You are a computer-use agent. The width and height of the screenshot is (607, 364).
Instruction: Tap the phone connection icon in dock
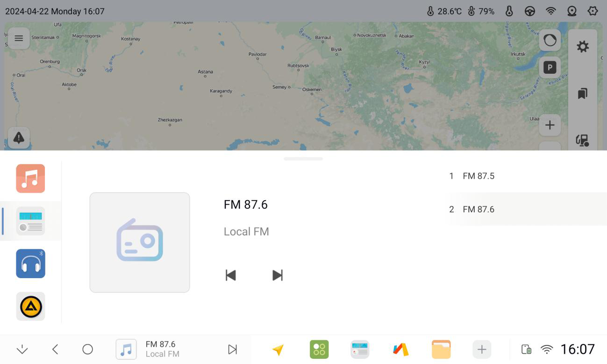[x=526, y=350]
